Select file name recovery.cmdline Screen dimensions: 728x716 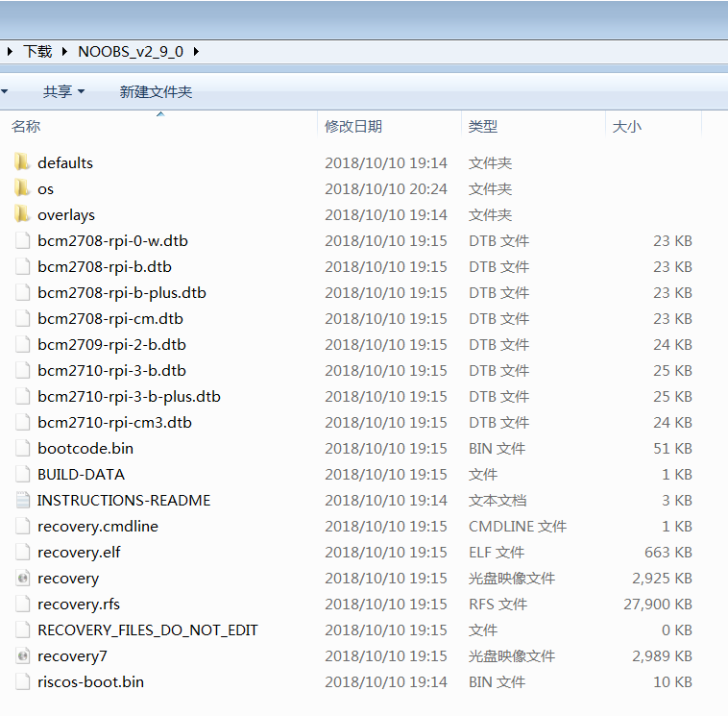(98, 527)
